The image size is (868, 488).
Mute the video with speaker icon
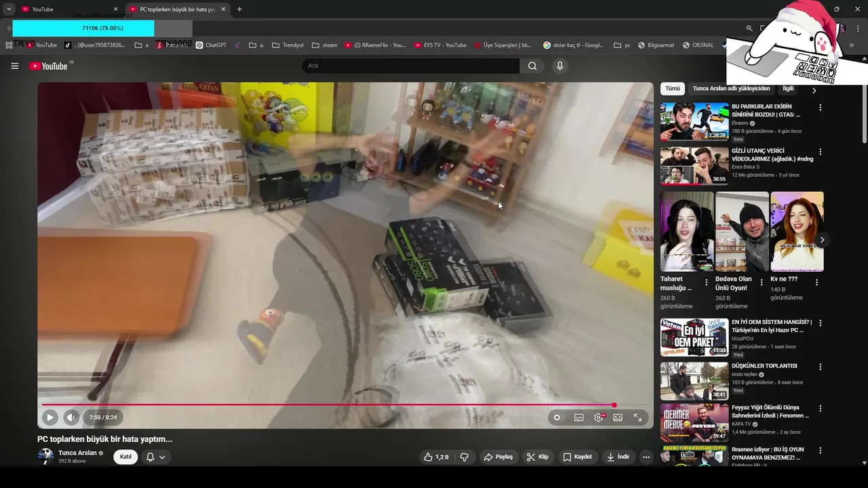tap(71, 418)
